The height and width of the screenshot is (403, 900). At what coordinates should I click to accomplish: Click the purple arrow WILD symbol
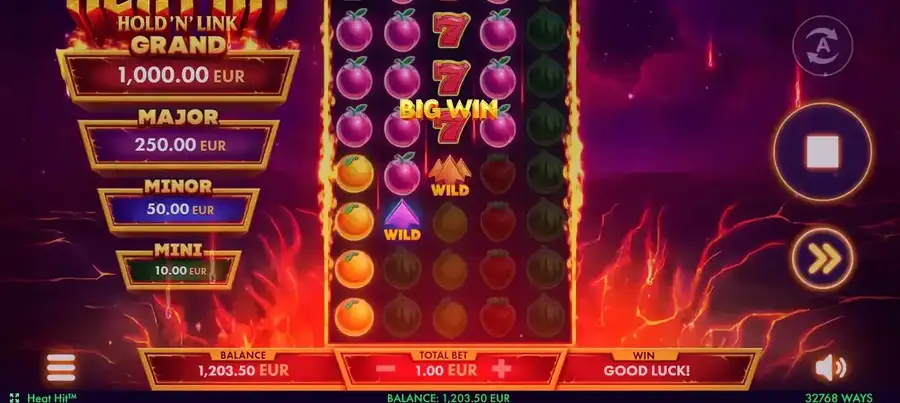pos(402,220)
